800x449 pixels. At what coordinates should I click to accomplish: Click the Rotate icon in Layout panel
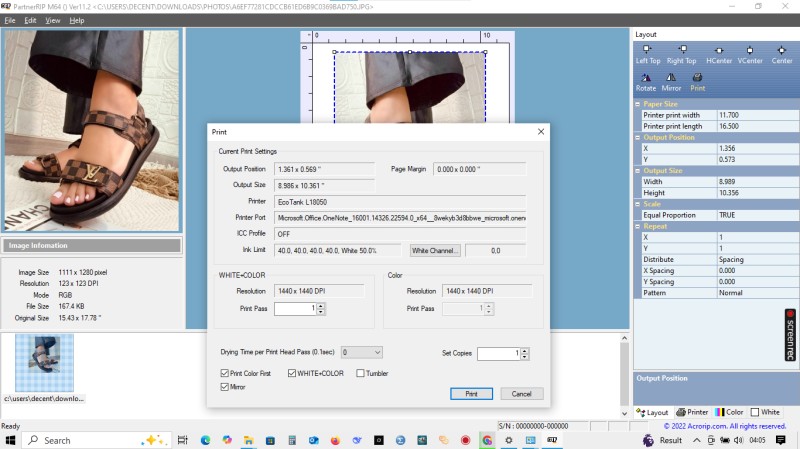coord(645,78)
